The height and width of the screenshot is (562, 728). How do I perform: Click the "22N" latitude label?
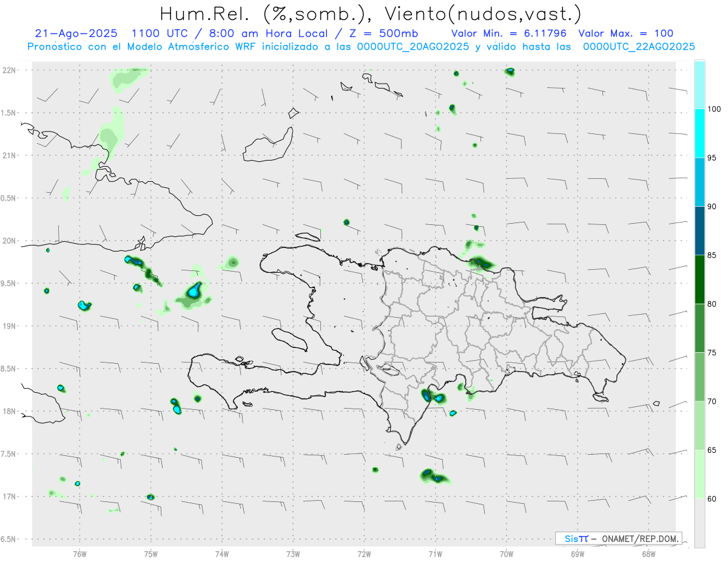(x=9, y=70)
